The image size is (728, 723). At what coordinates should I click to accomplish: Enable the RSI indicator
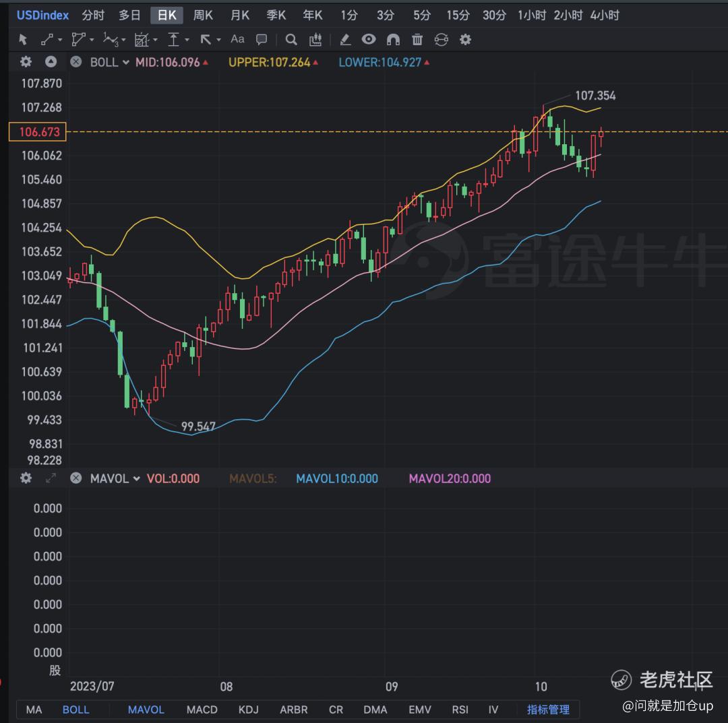[460, 710]
